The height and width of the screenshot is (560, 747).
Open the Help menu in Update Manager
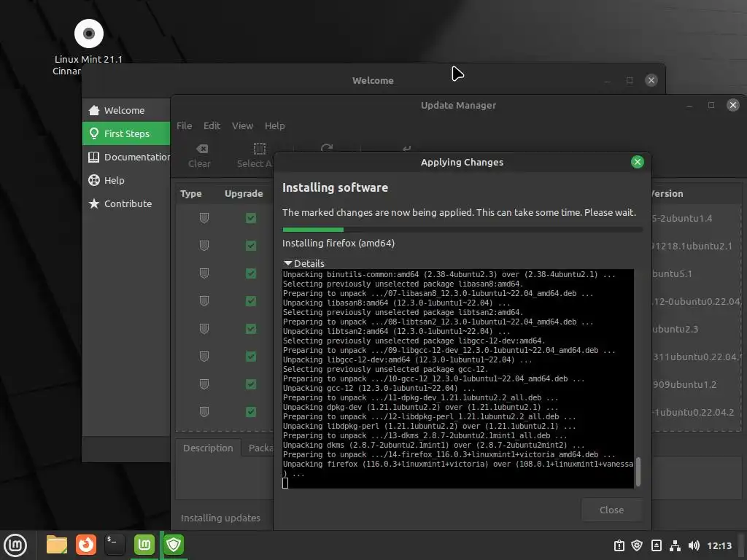[x=275, y=125]
